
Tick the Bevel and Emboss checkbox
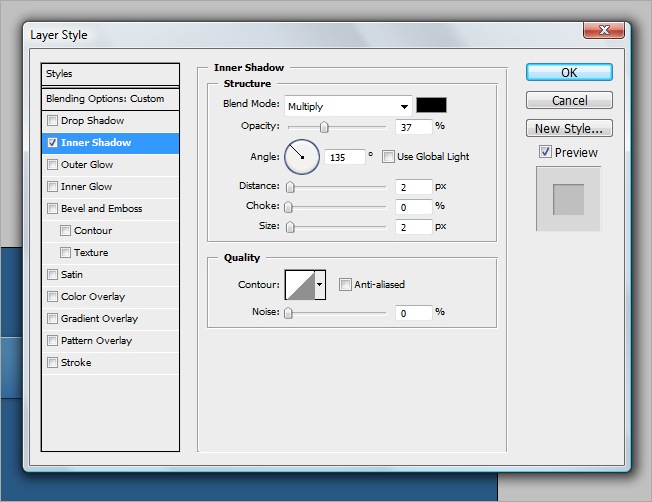click(x=52, y=208)
